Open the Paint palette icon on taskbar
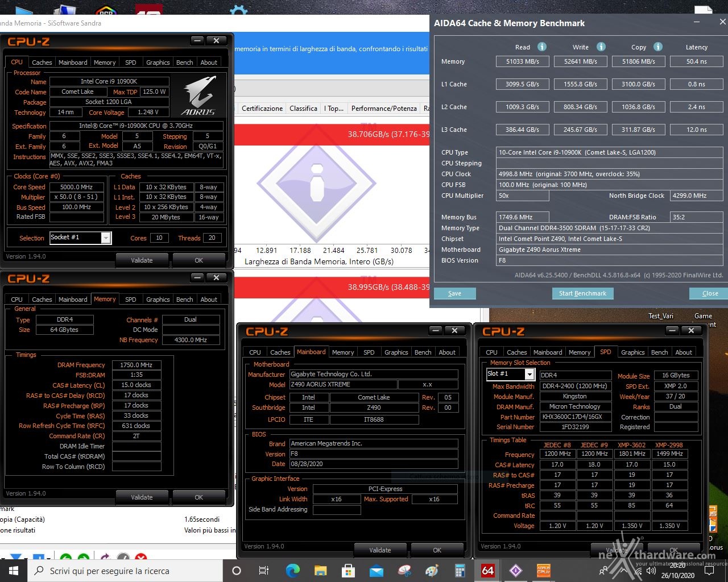 click(432, 571)
